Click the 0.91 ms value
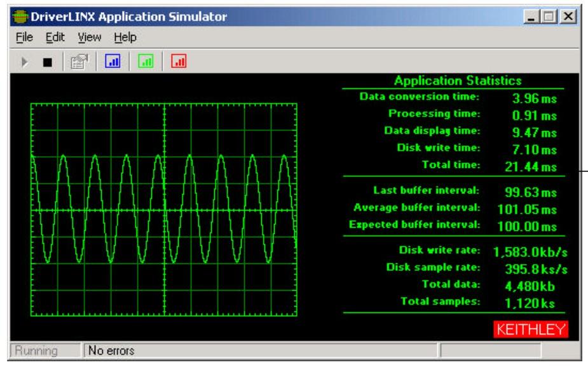The width and height of the screenshot is (588, 367). click(534, 116)
